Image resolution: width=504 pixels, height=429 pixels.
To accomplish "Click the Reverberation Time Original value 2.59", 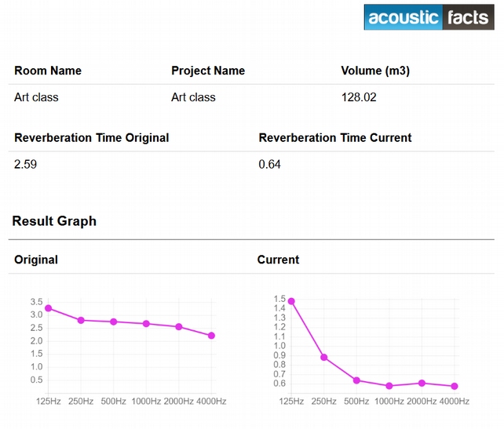I will (x=25, y=165).
